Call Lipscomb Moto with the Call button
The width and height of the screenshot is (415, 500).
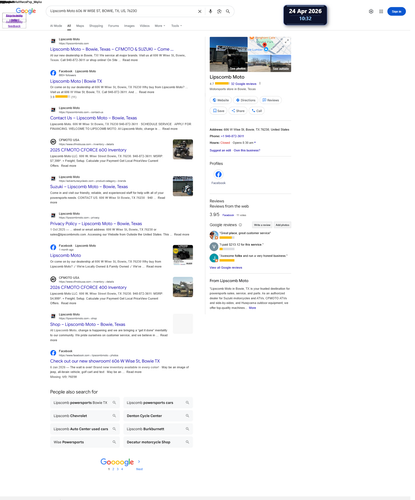click(257, 111)
